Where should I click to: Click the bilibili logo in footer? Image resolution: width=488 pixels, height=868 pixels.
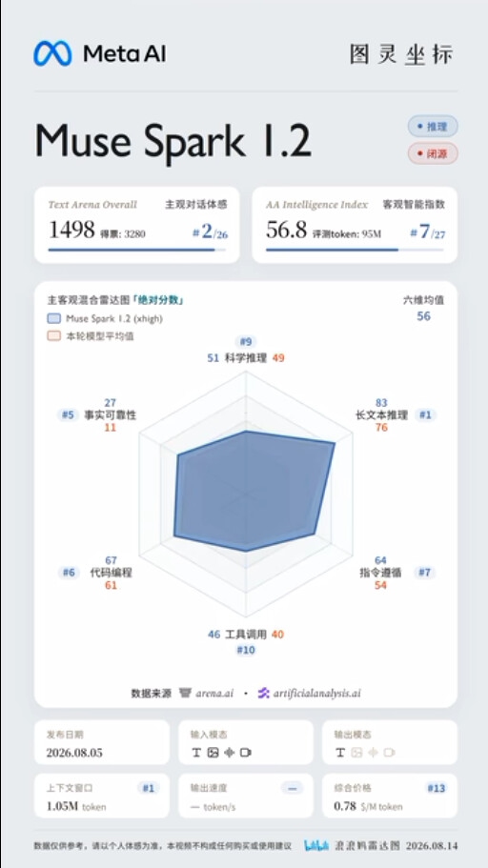click(316, 845)
